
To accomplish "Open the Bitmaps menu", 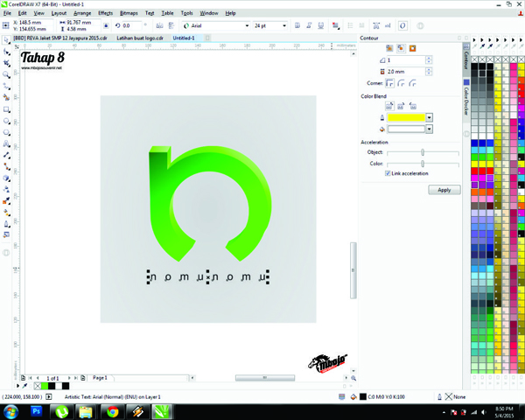I will tap(128, 13).
